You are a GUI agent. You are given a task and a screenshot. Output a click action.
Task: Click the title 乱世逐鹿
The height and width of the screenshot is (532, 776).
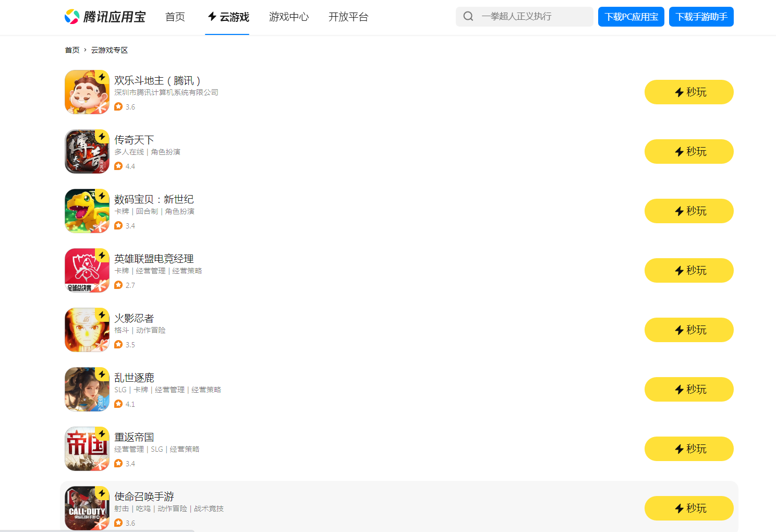134,378
